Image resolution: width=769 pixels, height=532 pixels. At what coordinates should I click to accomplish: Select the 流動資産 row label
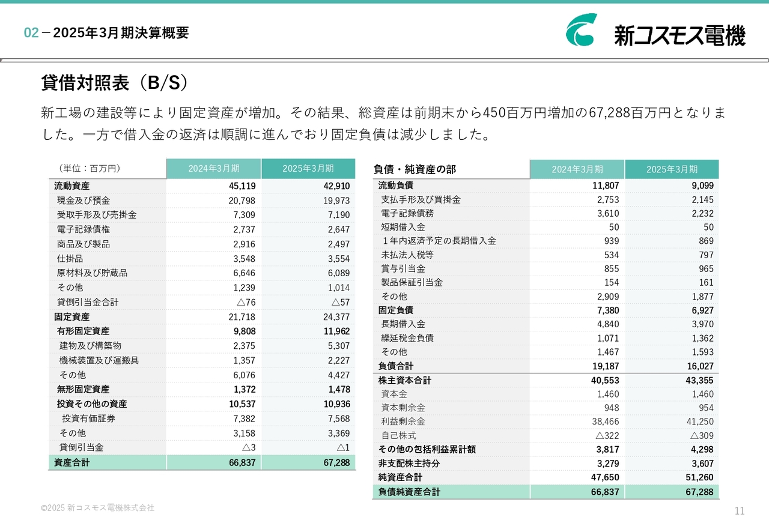71,186
